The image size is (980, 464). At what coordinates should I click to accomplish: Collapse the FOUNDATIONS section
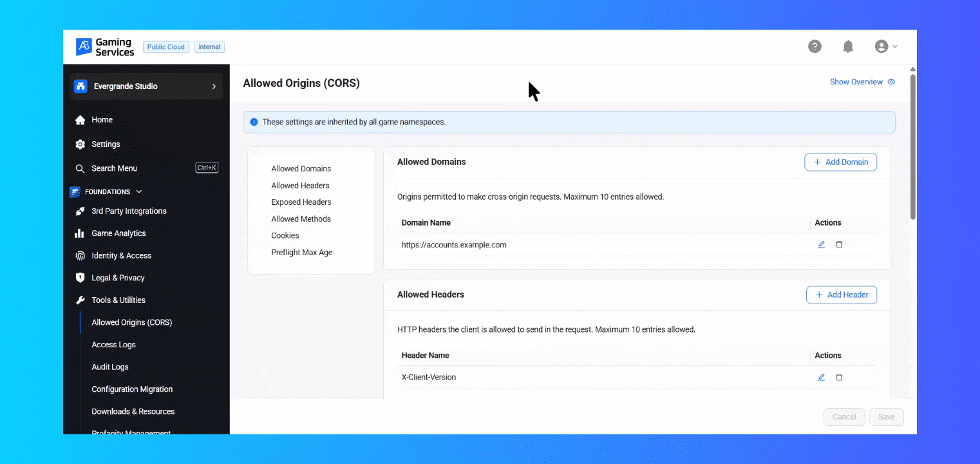coord(138,191)
